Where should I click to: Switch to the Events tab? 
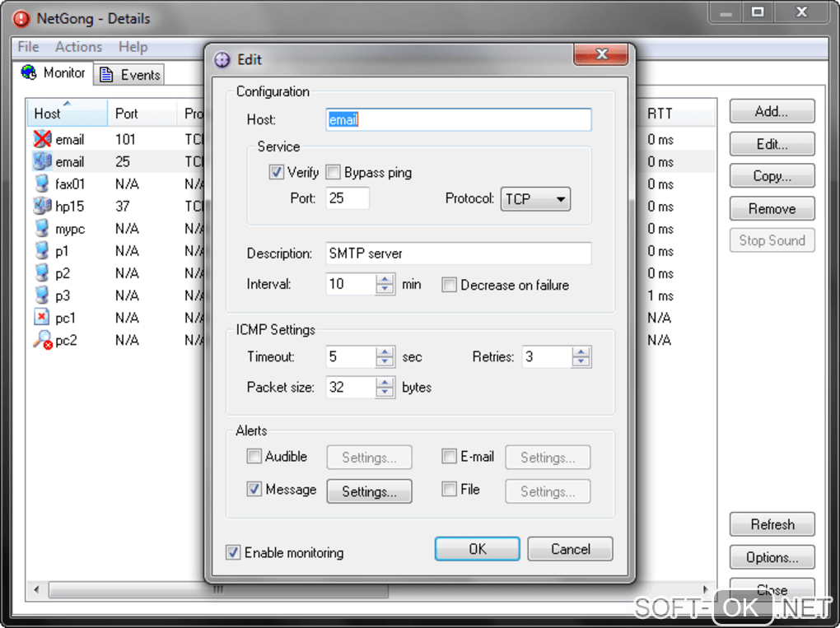pyautogui.click(x=129, y=75)
